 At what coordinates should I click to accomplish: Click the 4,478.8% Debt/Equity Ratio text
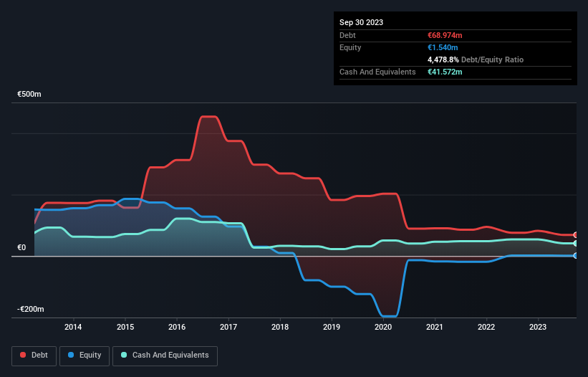coord(476,59)
